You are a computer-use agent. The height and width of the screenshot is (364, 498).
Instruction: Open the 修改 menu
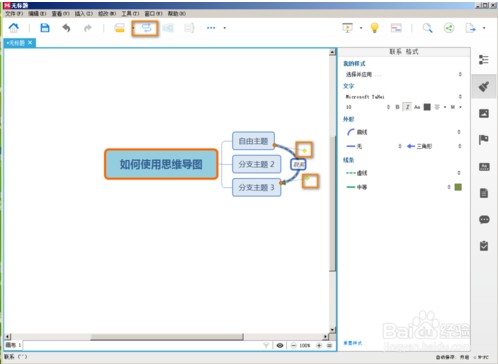(x=107, y=14)
